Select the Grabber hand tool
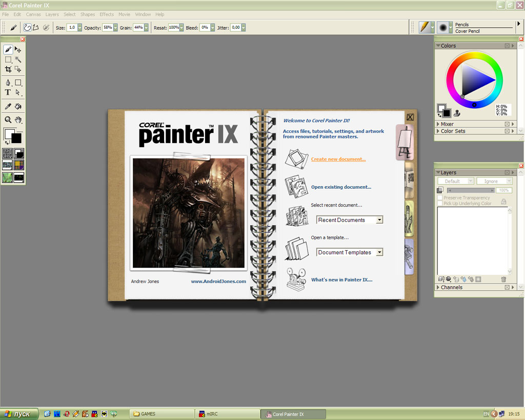Viewport: 525px width, 420px height. [18, 119]
